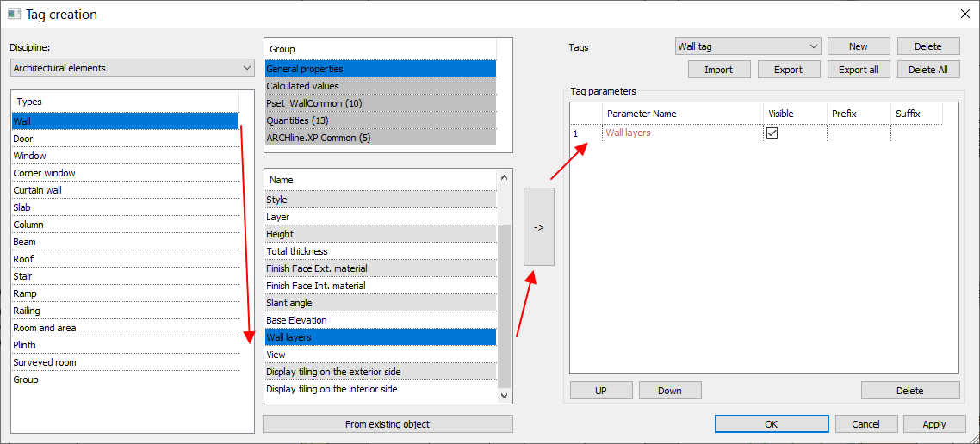
Task: Select Door in Types list
Action: tap(125, 139)
